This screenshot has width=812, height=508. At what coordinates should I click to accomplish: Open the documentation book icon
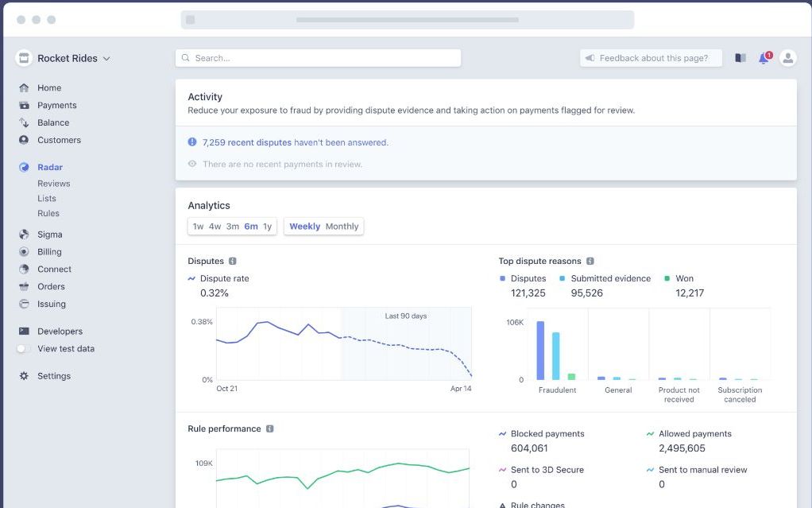click(740, 58)
